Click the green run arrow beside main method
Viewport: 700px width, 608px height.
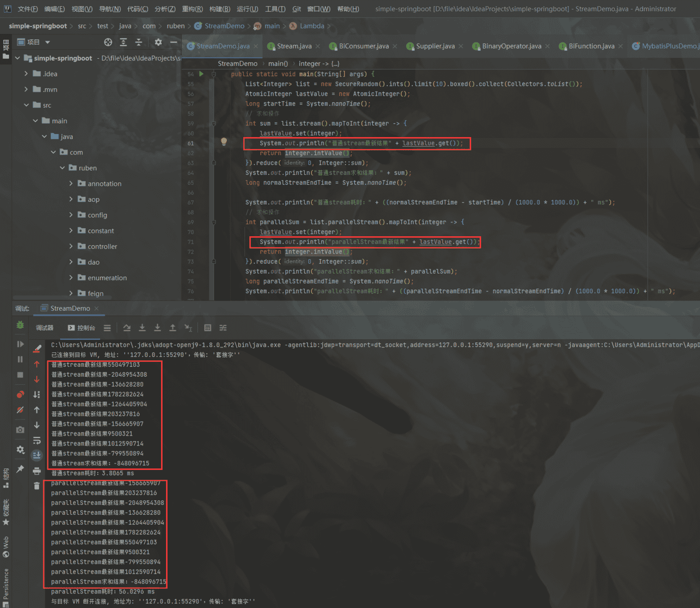201,74
